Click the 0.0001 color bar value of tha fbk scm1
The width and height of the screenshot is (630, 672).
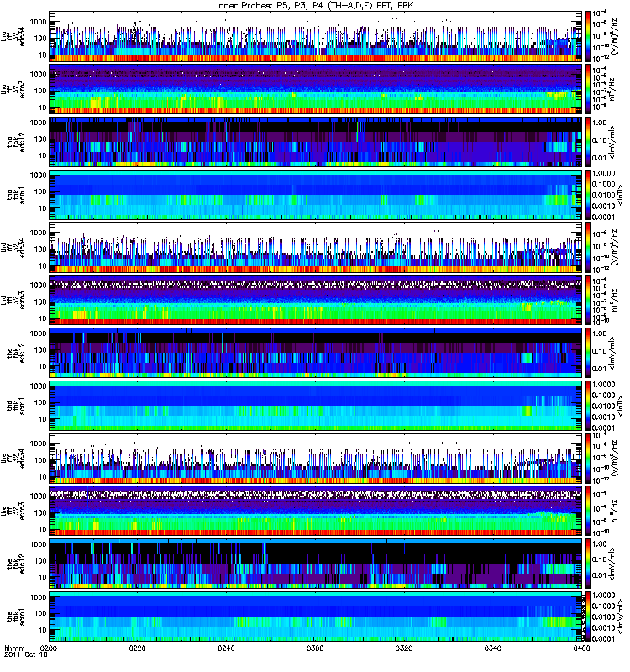point(603,218)
